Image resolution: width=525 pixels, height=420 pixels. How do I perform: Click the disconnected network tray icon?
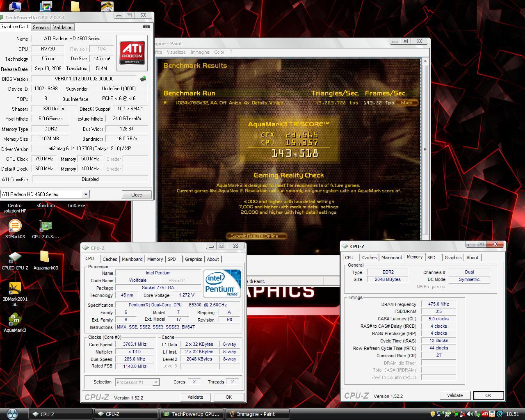[x=463, y=414]
